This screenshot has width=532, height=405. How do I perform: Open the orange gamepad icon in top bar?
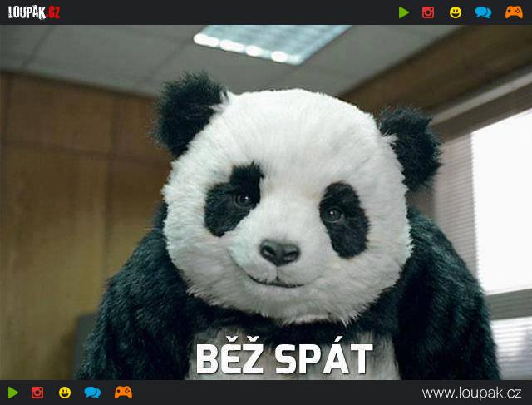pyautogui.click(x=514, y=12)
